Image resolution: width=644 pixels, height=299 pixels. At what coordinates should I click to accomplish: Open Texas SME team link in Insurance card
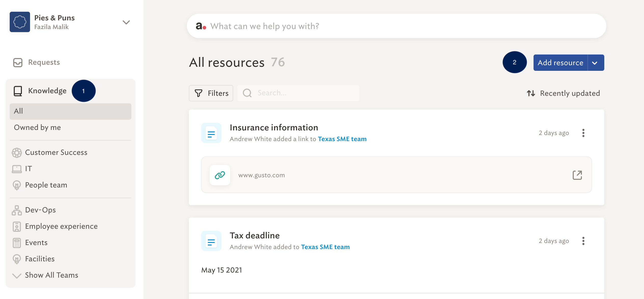pyautogui.click(x=342, y=139)
